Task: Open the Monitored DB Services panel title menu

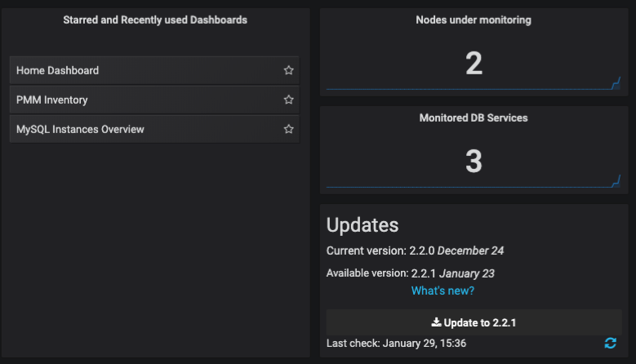Action: pyautogui.click(x=474, y=118)
